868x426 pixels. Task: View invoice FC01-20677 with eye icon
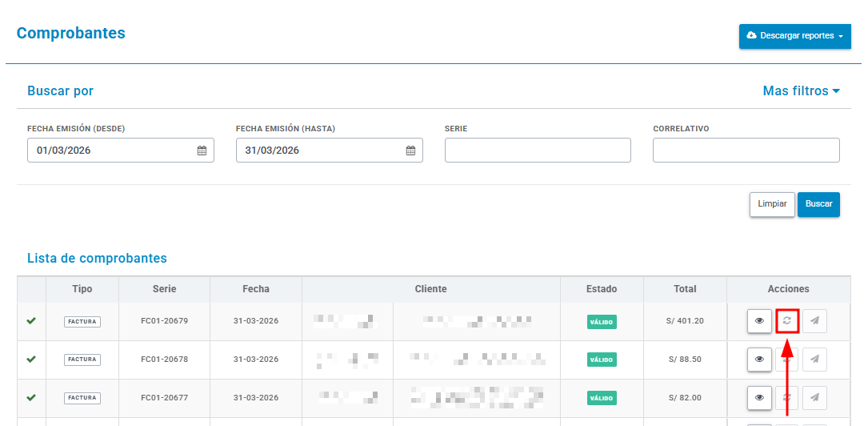[x=759, y=398]
